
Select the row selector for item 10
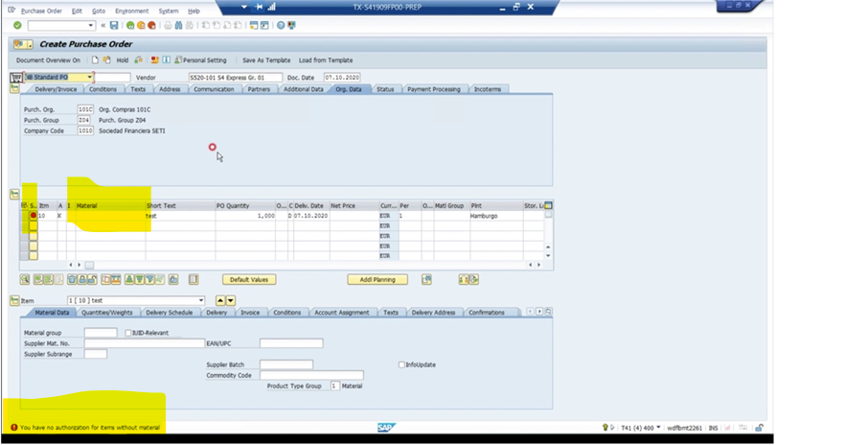point(24,216)
